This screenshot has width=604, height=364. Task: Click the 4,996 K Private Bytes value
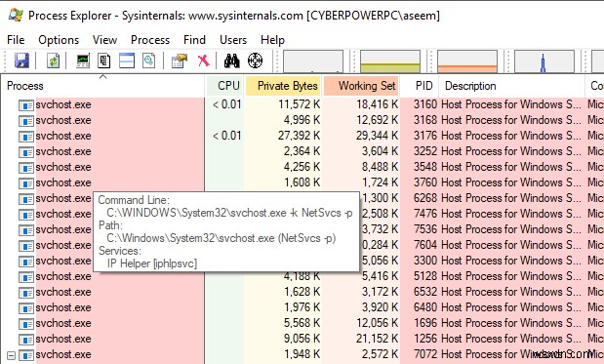(x=302, y=120)
